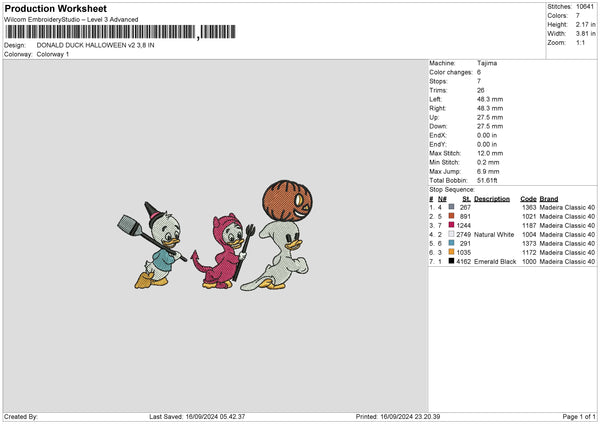Click the 'Description' column header

tap(492, 199)
